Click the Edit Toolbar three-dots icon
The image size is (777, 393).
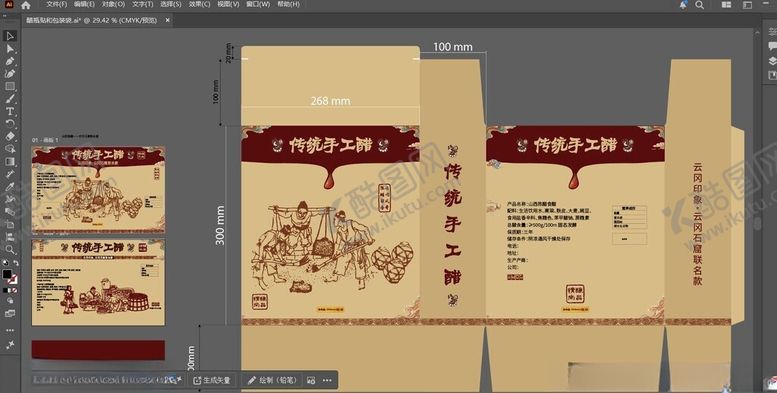coord(10,330)
